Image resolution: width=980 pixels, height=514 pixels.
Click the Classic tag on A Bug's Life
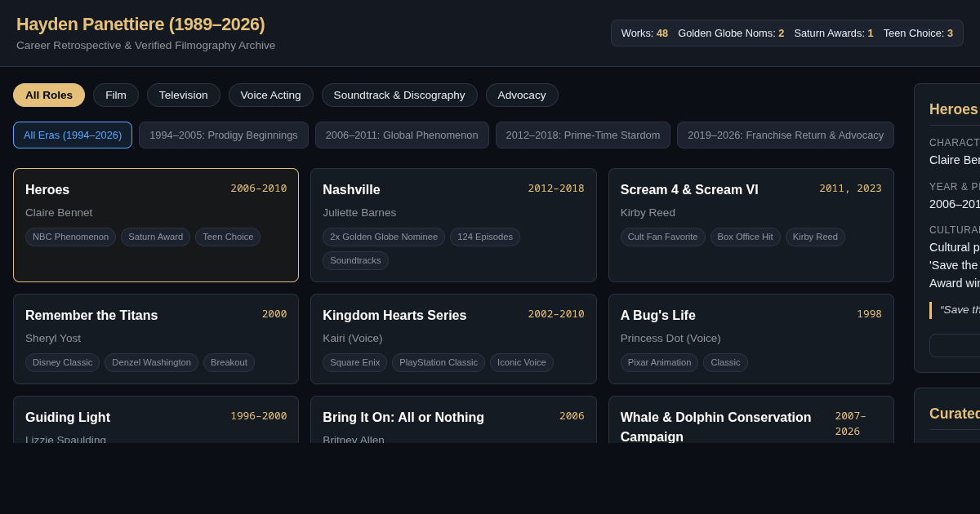point(725,363)
